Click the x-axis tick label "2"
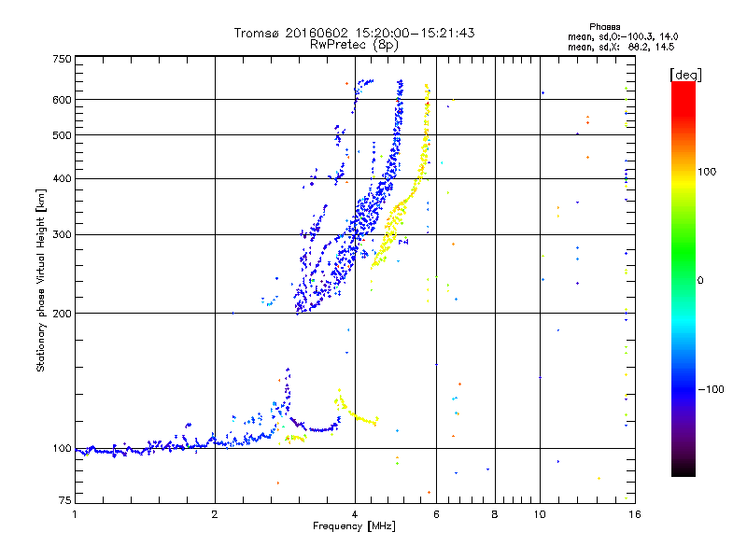 click(215, 514)
